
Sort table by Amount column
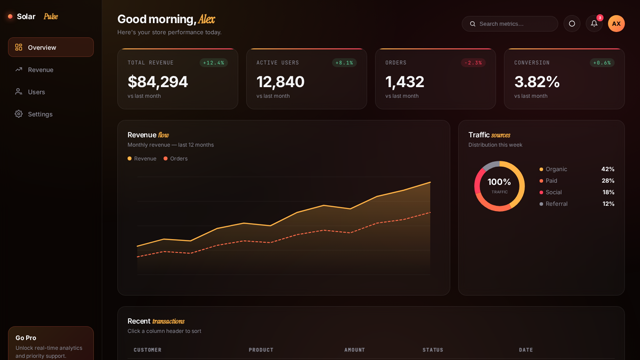pyautogui.click(x=354, y=350)
